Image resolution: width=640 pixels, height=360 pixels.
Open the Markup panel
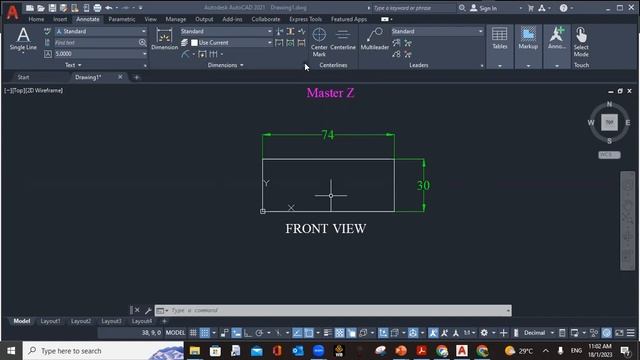coord(528,38)
